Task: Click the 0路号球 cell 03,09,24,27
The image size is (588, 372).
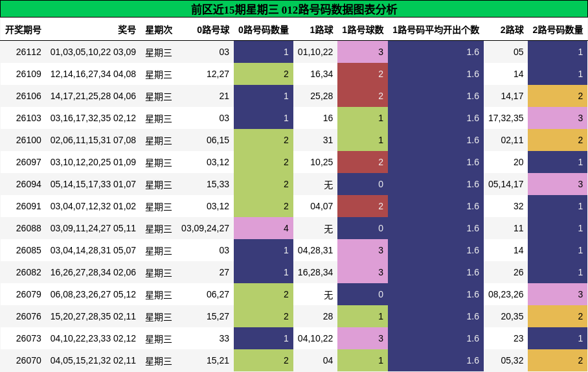Action: [x=205, y=228]
